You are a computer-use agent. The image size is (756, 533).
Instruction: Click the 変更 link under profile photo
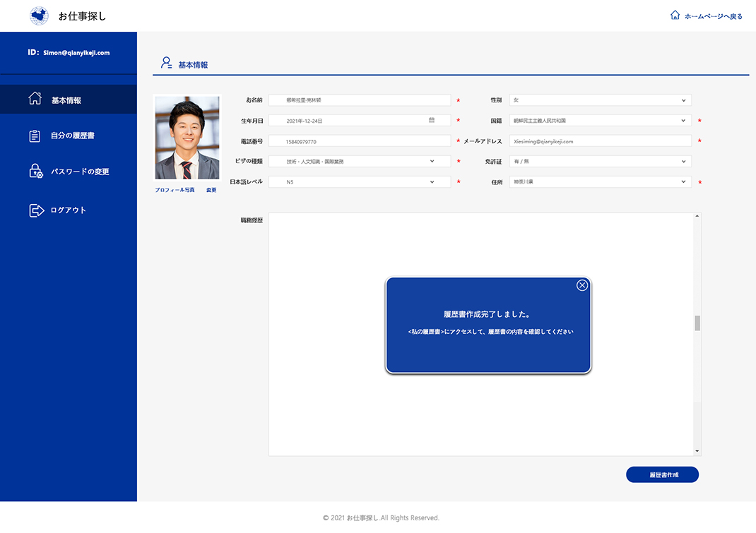pos(211,190)
